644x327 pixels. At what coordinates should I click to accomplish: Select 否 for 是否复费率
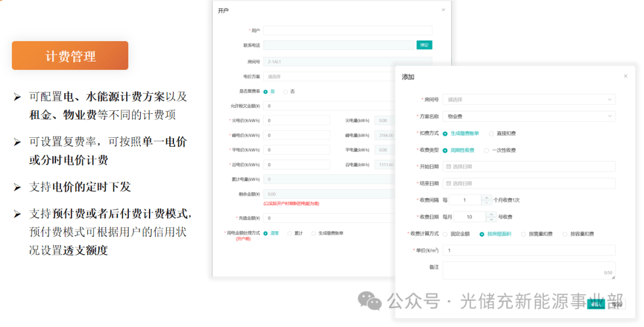click(286, 92)
